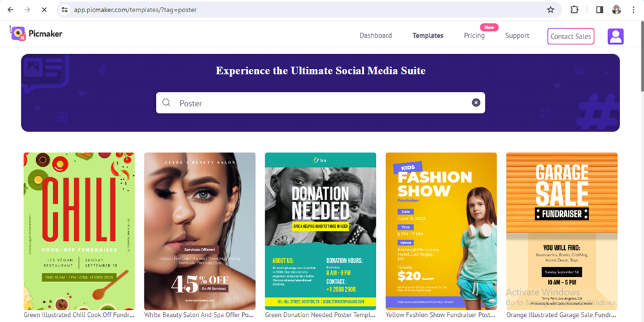Screen dimensions: 644x322
Task: Click the browser forward arrow
Action: [x=27, y=10]
